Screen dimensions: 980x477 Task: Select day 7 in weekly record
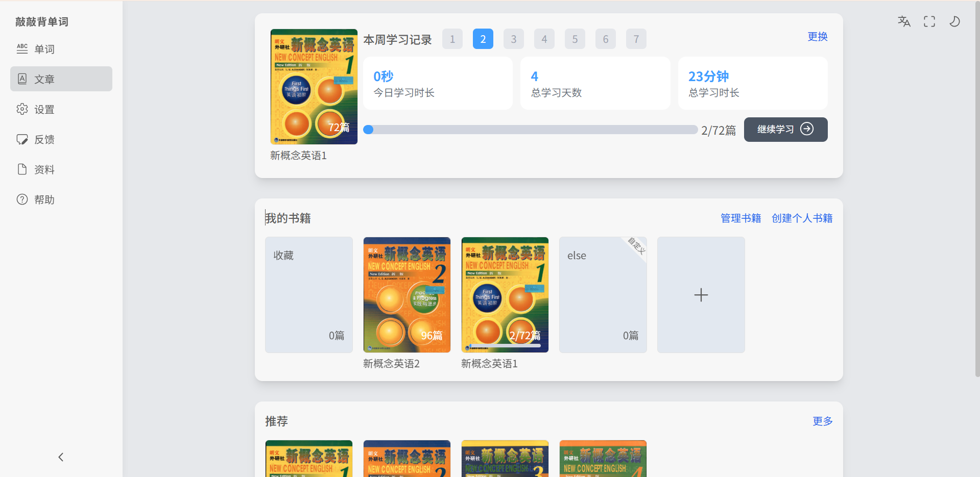tap(636, 39)
